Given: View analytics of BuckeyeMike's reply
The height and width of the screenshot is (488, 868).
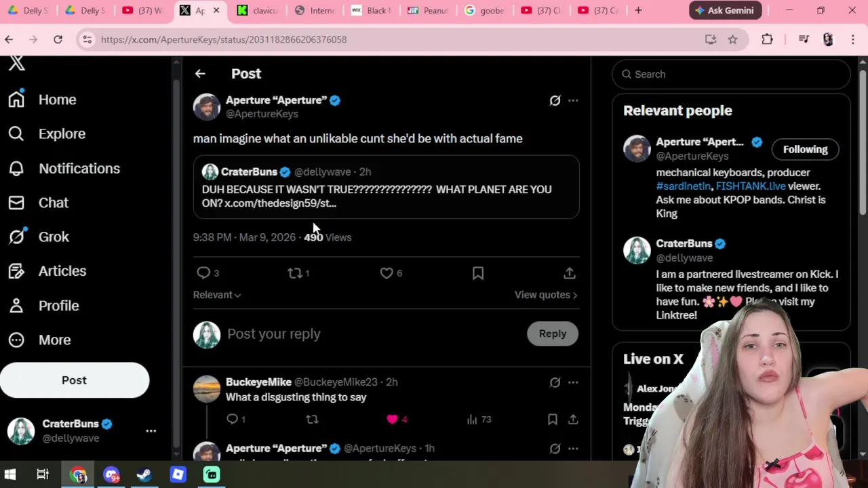Looking at the screenshot, I should point(479,420).
